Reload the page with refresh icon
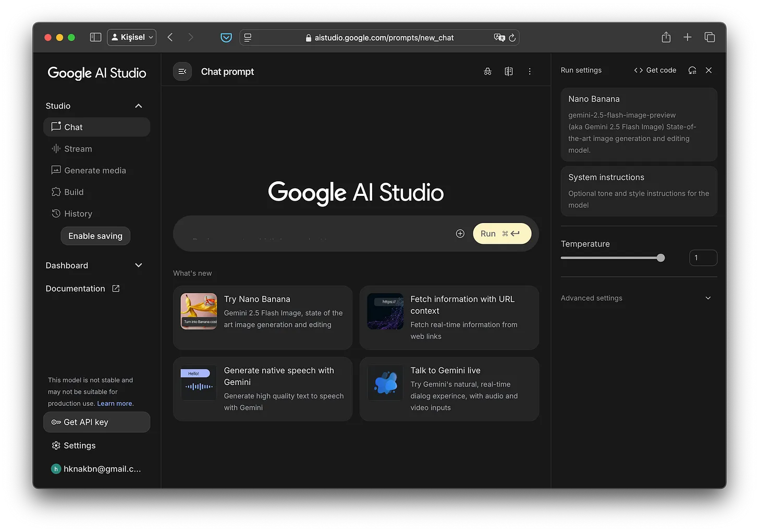The image size is (759, 532). pos(512,38)
